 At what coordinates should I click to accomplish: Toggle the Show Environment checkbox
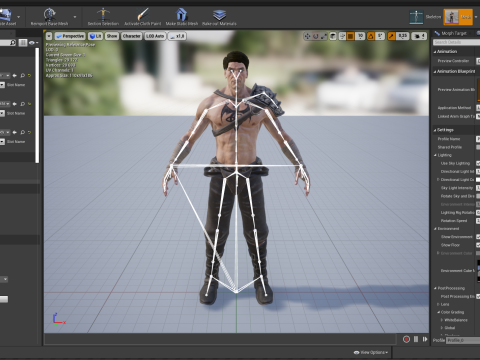tap(478, 237)
